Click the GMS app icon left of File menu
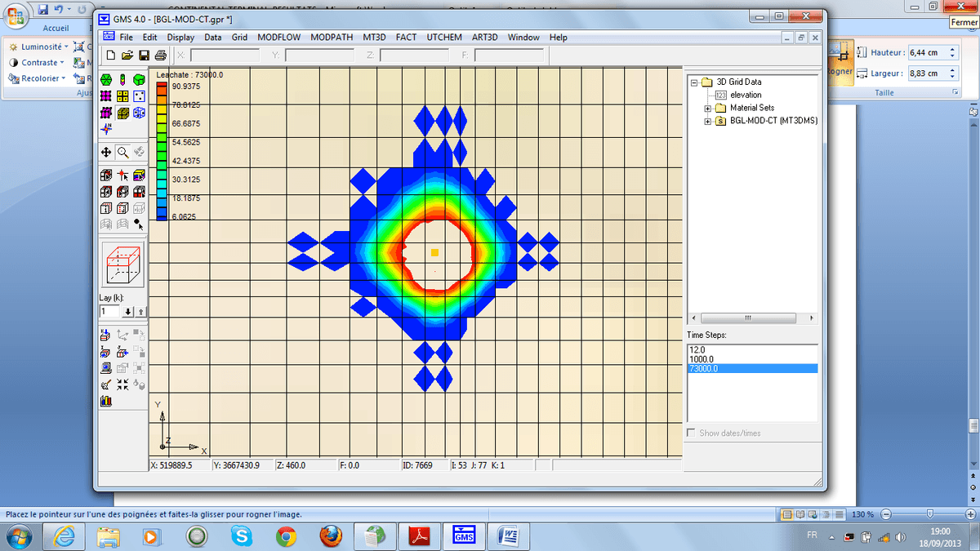The image size is (980, 551). click(x=107, y=37)
